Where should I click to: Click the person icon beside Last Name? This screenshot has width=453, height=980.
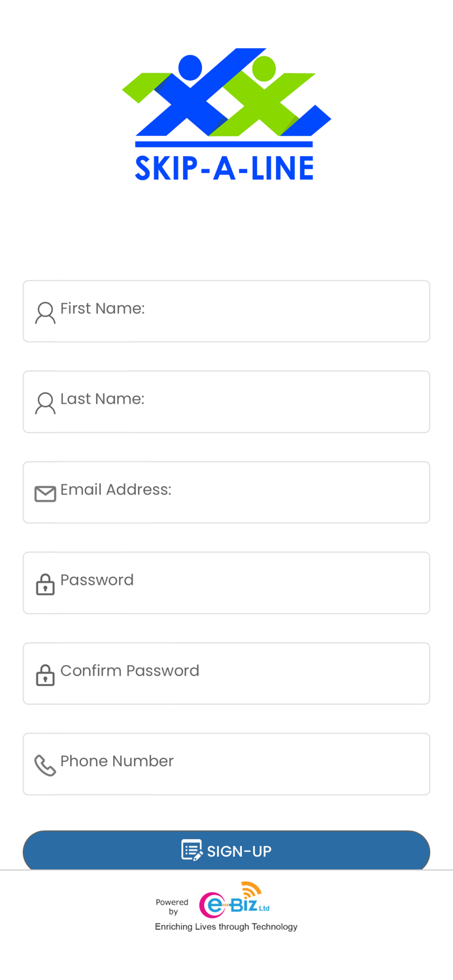tap(45, 403)
